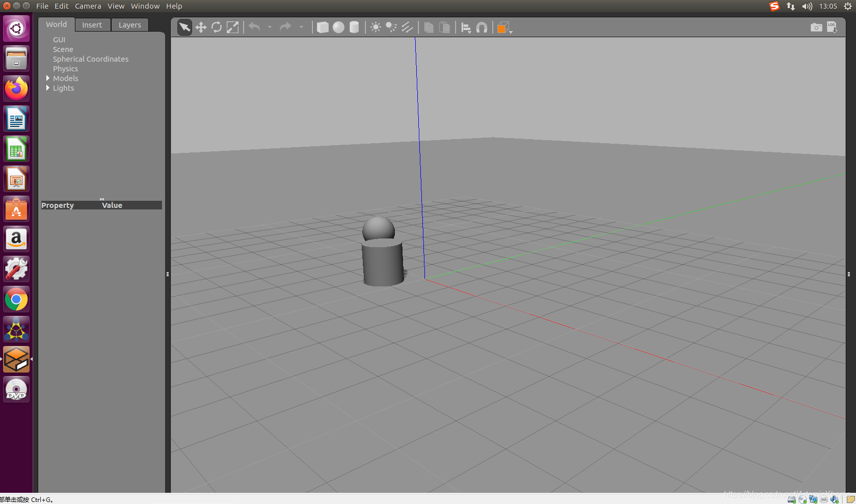Launch Google Chrome from the dock
856x504 pixels.
point(16,300)
